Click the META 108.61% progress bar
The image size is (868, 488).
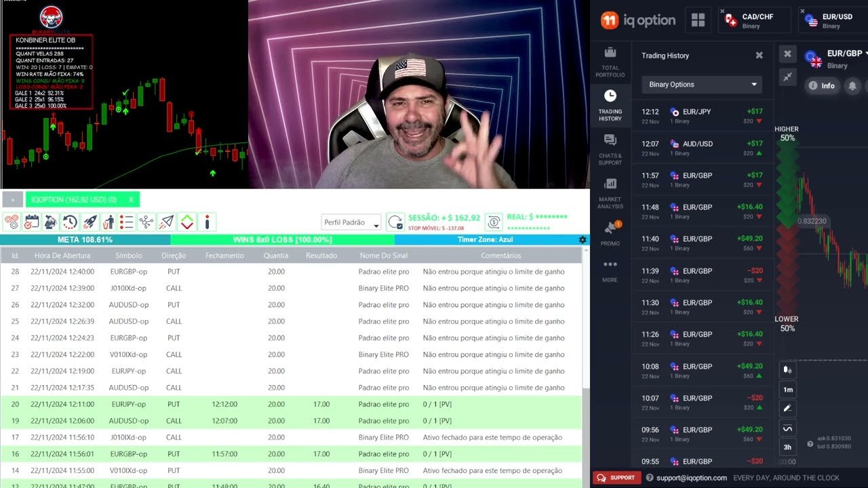(x=85, y=240)
